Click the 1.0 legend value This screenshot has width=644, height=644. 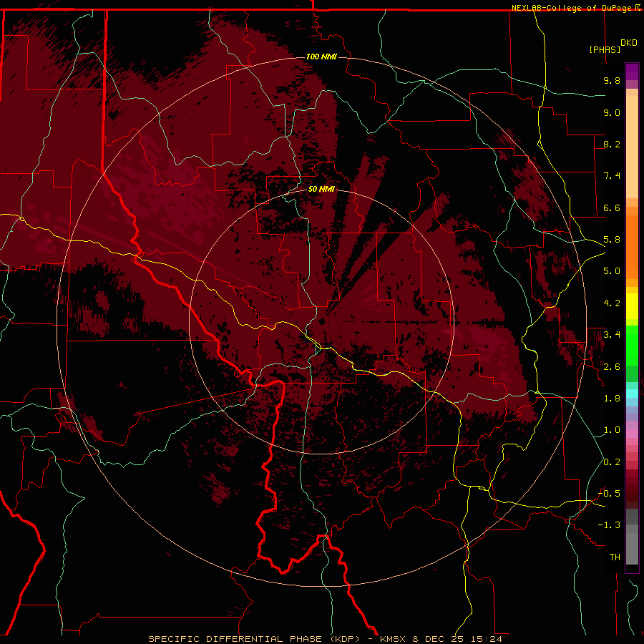click(x=612, y=430)
